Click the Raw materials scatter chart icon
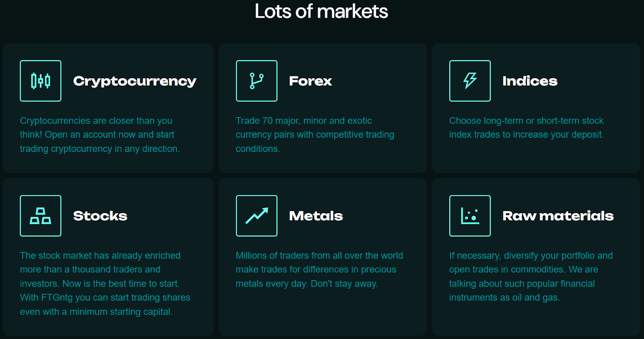Viewport: 644px width, 339px height. point(470,216)
